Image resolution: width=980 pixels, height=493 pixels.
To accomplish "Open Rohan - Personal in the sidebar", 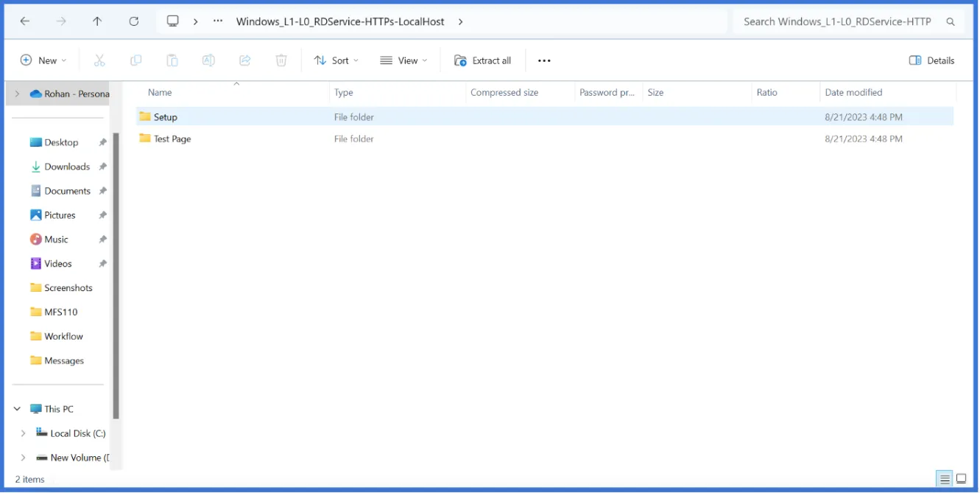I will tap(69, 94).
